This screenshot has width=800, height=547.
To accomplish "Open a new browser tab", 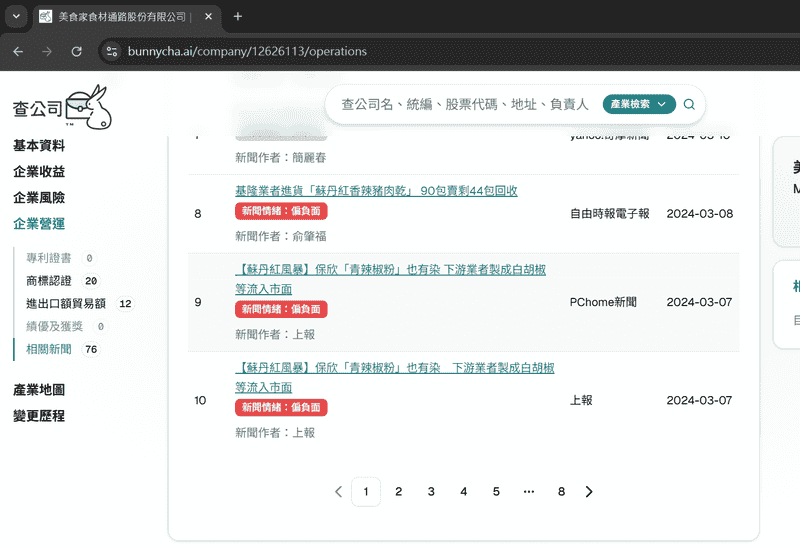I will pos(238,16).
